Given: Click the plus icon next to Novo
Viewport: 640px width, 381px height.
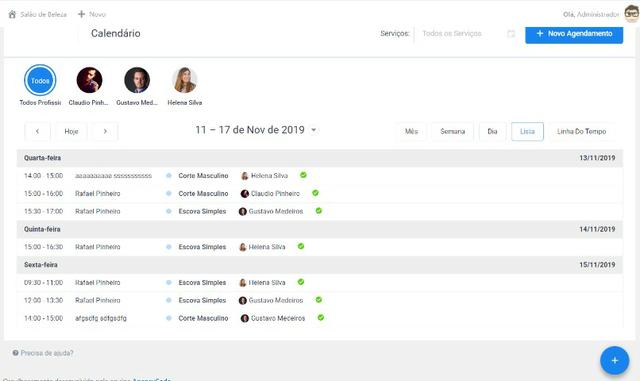Looking at the screenshot, I should tap(81, 14).
